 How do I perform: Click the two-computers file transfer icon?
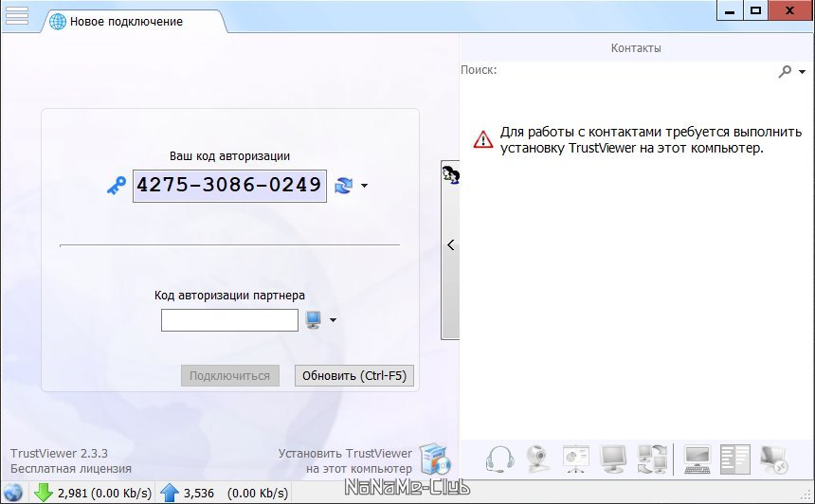tap(653, 459)
